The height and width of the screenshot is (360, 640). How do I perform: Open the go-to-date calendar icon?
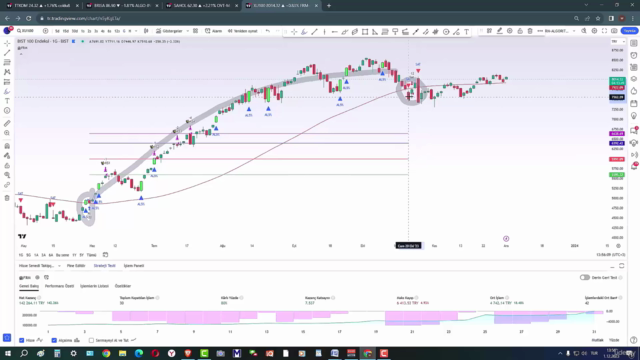(x=105, y=255)
